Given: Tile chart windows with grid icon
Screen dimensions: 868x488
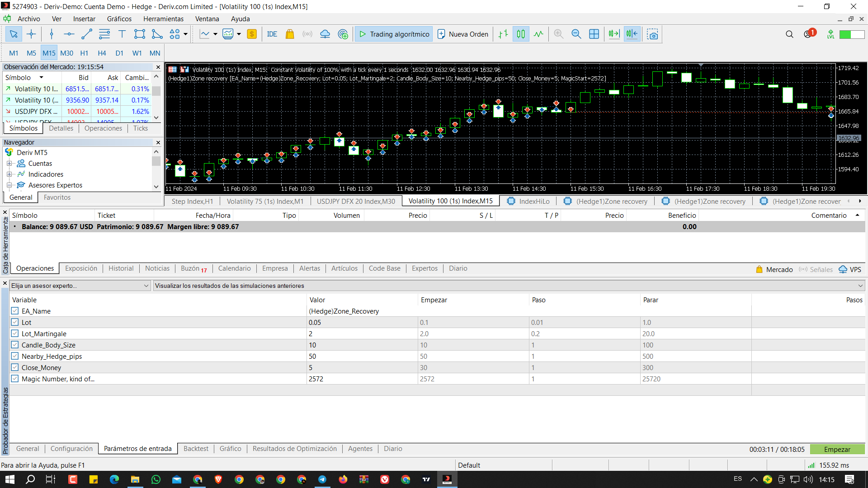Looking at the screenshot, I should [594, 34].
